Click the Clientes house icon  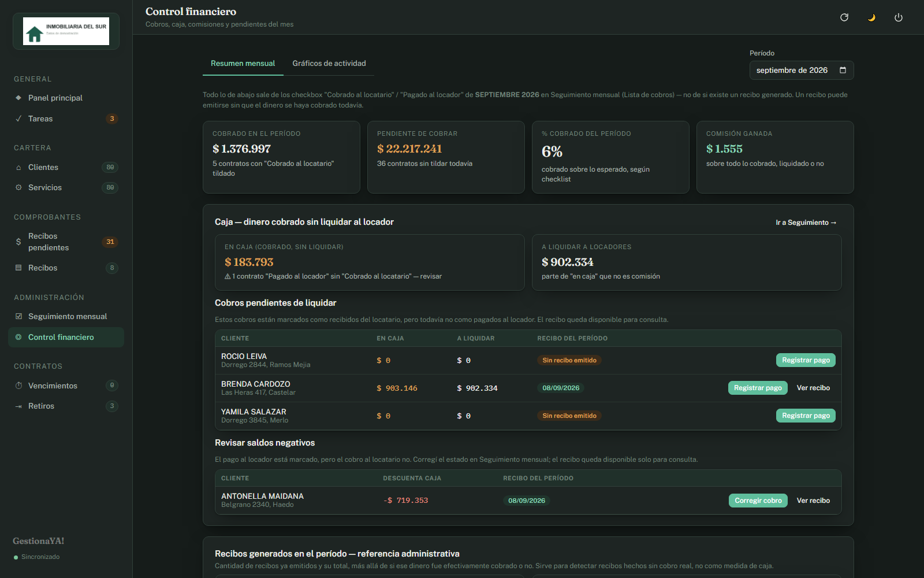(x=18, y=167)
